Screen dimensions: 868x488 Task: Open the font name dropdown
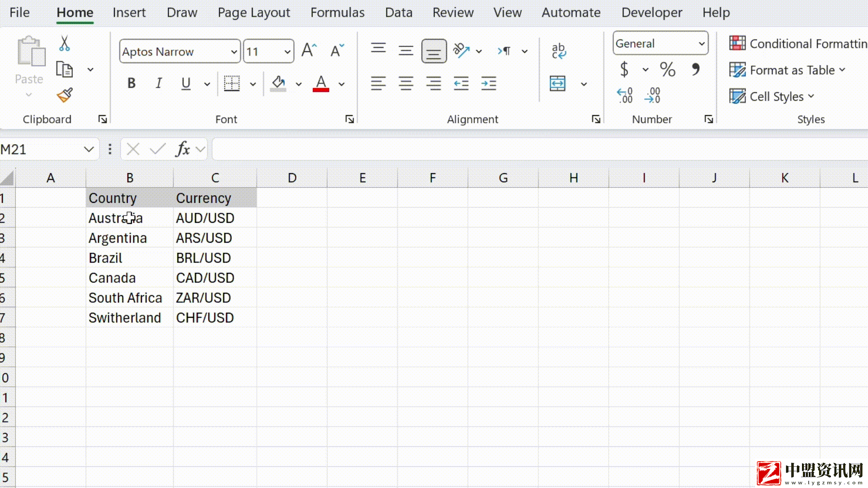(234, 52)
